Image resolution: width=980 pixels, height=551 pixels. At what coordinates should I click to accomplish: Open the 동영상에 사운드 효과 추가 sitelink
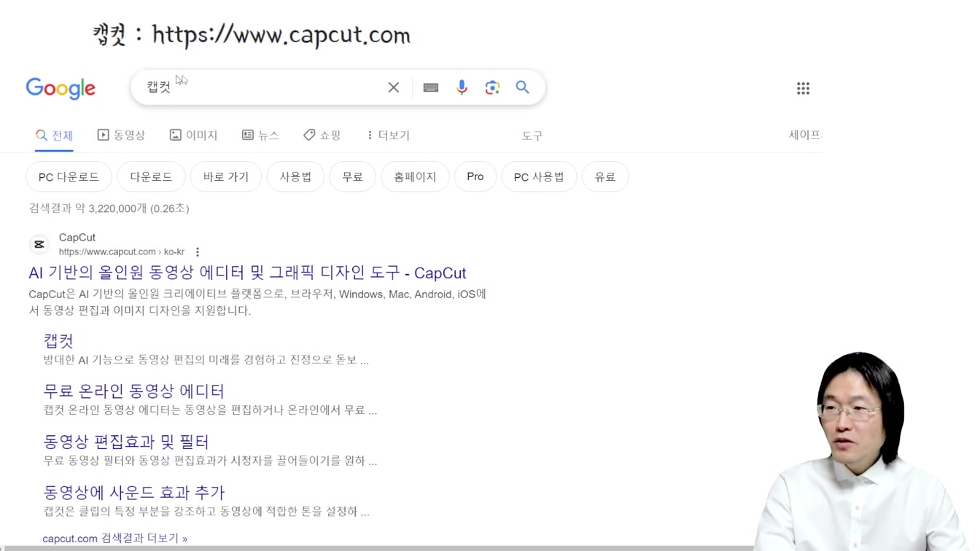click(x=134, y=493)
